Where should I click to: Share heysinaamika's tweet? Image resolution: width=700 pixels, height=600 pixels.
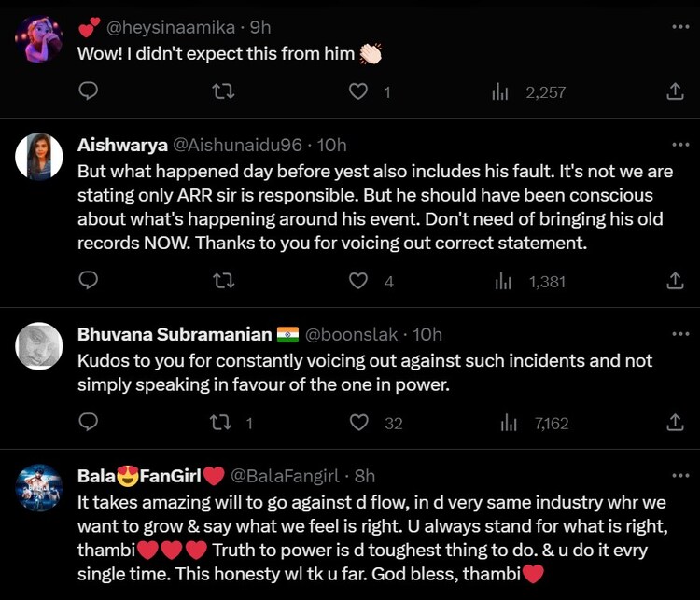[675, 91]
